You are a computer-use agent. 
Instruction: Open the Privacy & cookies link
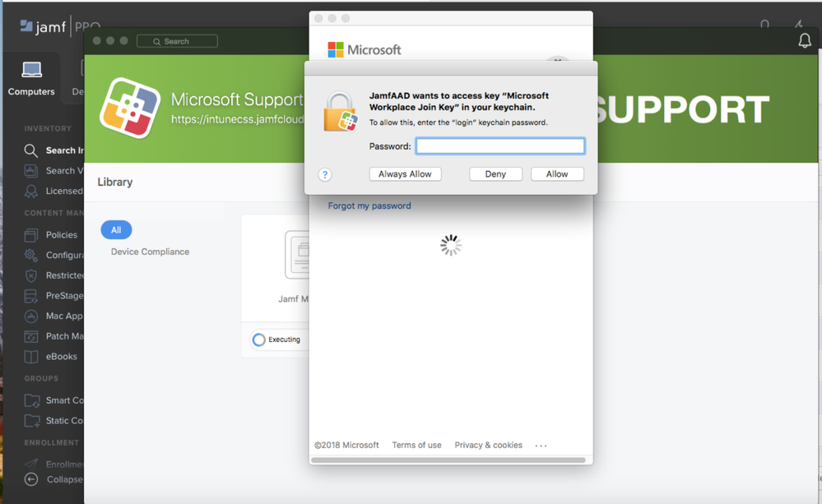(489, 445)
